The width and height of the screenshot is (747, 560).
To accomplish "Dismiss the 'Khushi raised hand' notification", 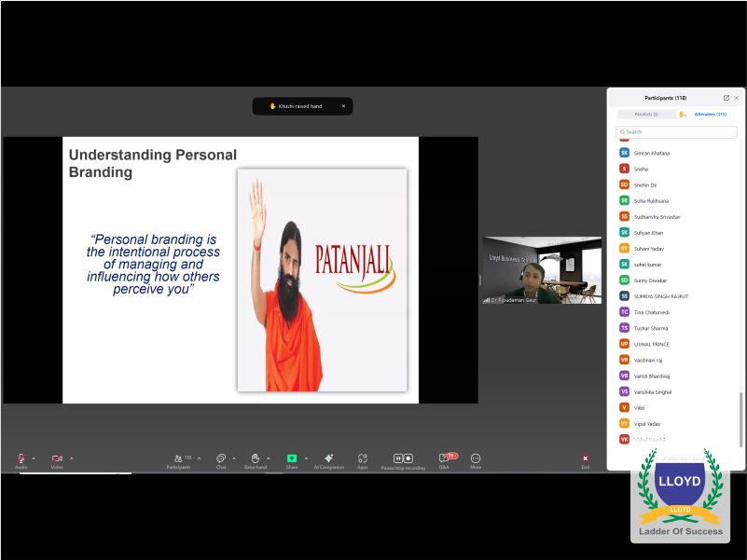I will click(343, 106).
